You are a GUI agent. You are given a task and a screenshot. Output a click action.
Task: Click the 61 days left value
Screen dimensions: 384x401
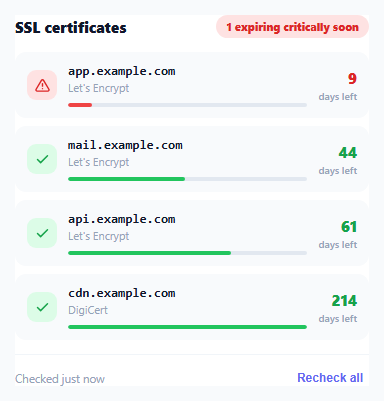[349, 227]
